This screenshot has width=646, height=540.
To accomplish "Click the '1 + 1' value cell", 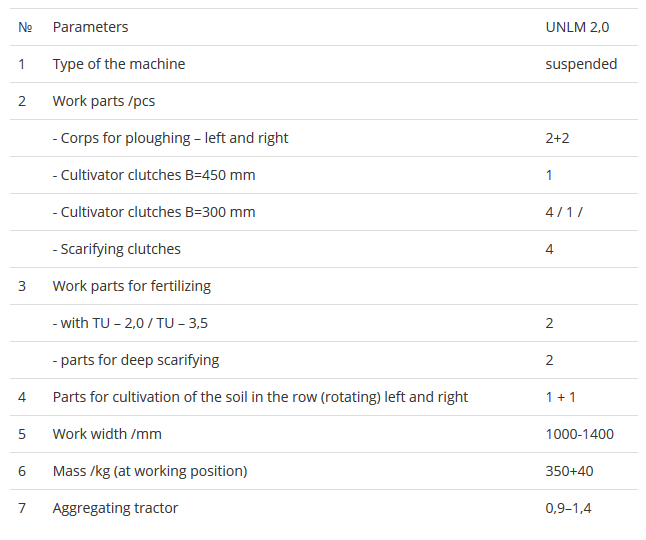I will [x=560, y=397].
